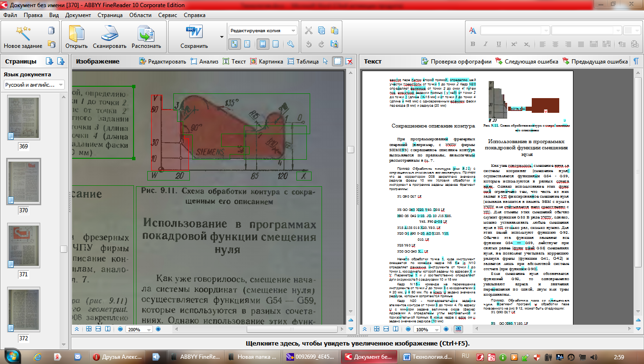Click the center alignment icon
This screenshot has height=364, width=644.
click(x=555, y=44)
